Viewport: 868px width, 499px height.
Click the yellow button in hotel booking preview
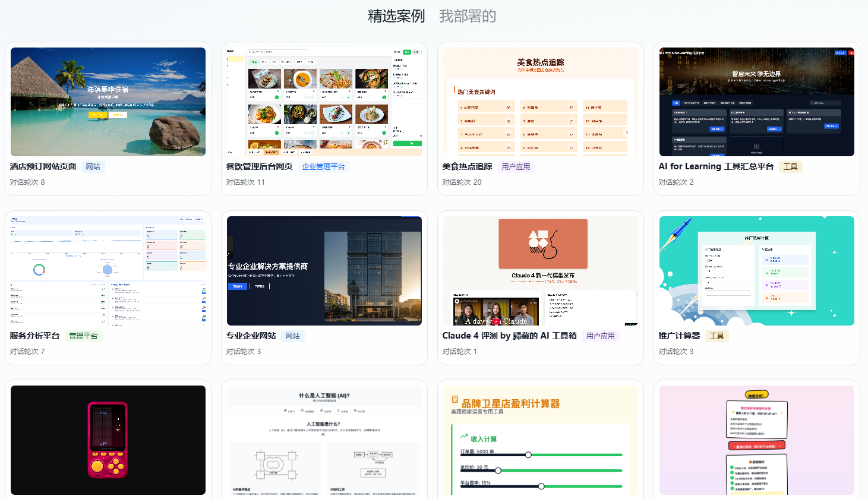point(98,115)
